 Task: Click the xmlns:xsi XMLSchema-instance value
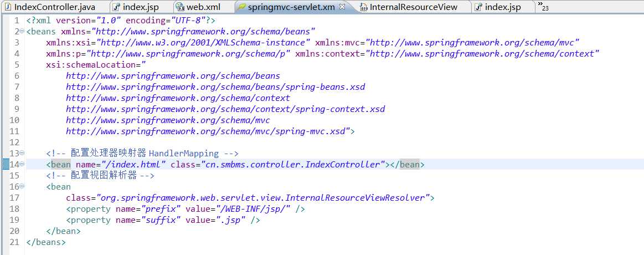click(x=204, y=42)
